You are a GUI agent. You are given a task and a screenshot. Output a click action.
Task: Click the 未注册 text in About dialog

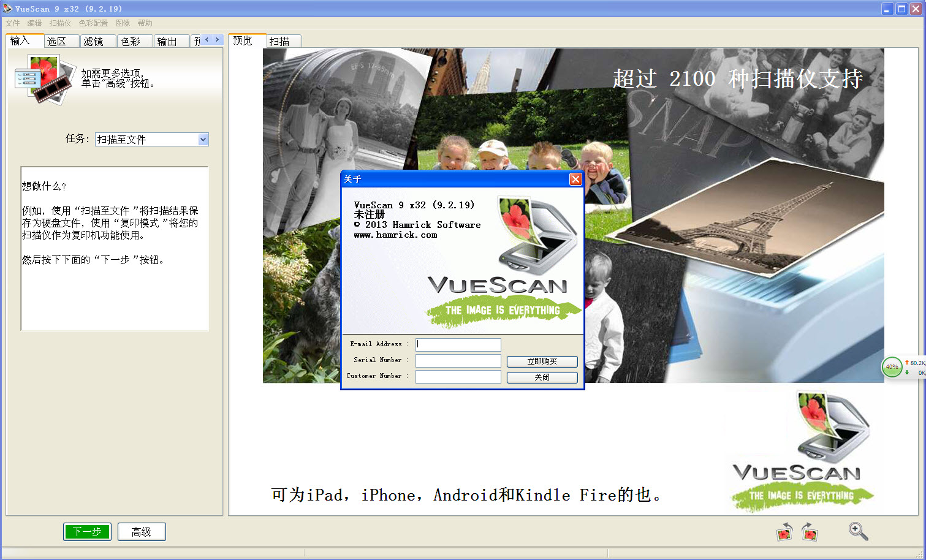[369, 214]
